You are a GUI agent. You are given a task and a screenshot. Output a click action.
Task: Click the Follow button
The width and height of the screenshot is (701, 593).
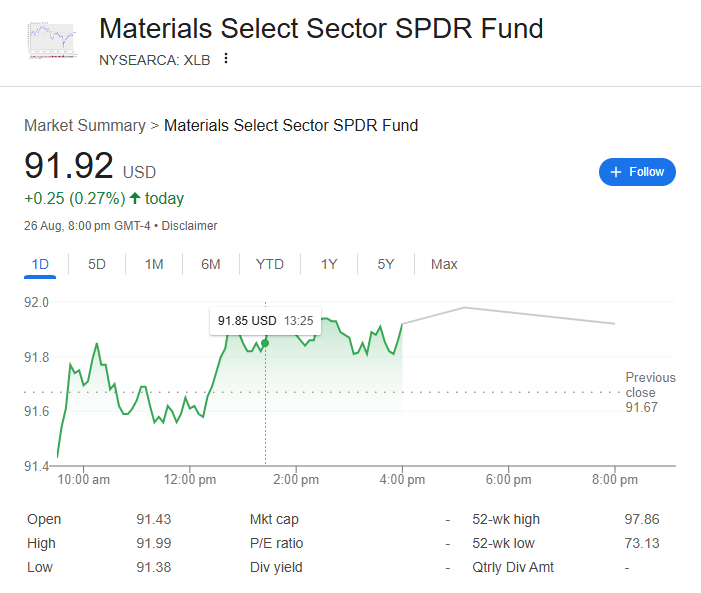637,172
